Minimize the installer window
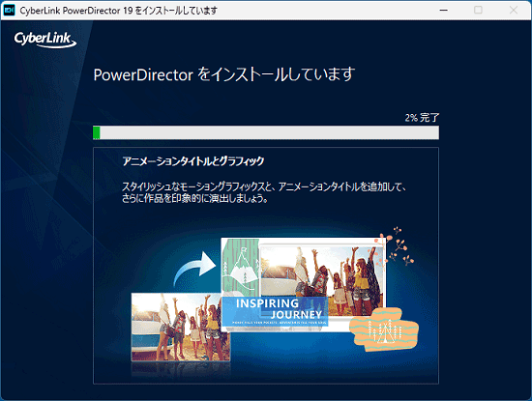Image resolution: width=532 pixels, height=401 pixels. click(443, 11)
